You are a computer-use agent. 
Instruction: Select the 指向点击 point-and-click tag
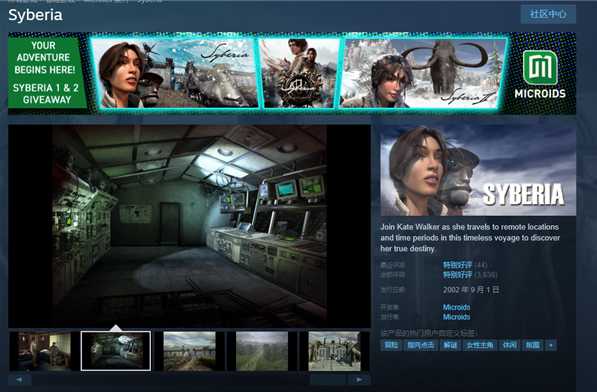point(420,345)
